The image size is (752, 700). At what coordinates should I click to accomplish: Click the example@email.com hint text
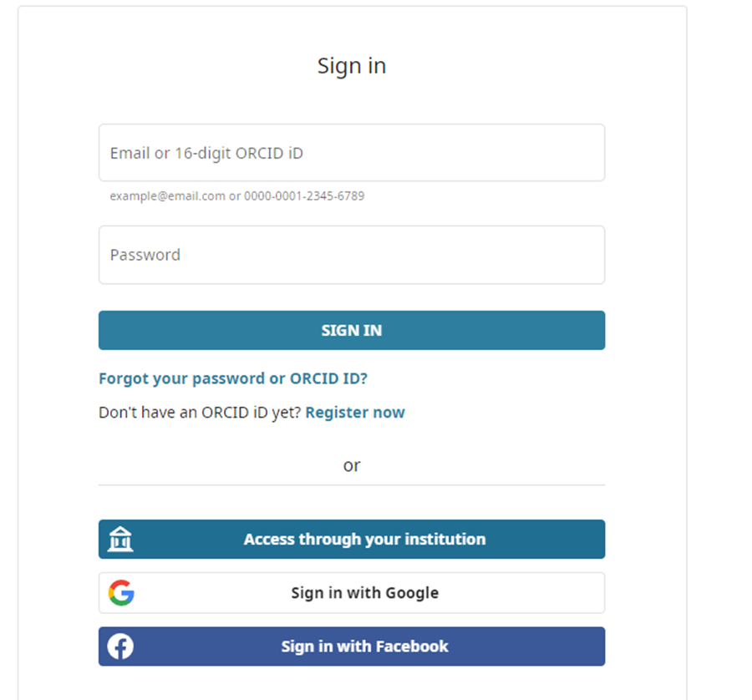pos(168,196)
